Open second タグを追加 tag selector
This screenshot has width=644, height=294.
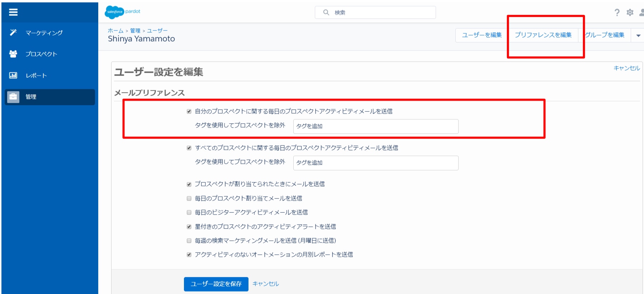tap(376, 163)
